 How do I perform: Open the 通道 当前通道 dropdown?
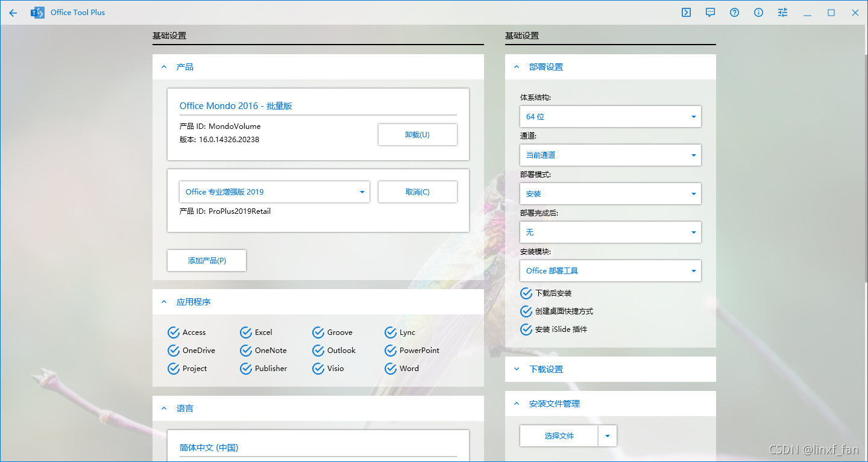(x=611, y=155)
